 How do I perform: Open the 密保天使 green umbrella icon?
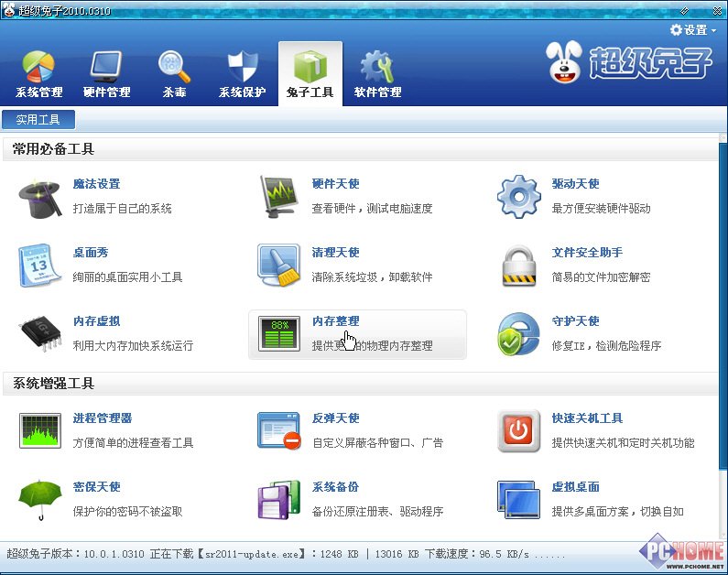click(40, 500)
